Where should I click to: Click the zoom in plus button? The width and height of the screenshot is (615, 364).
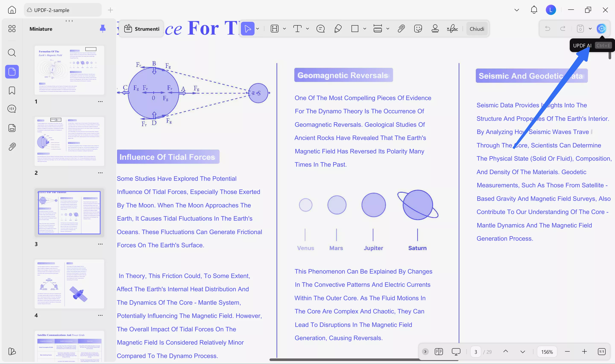point(584,352)
